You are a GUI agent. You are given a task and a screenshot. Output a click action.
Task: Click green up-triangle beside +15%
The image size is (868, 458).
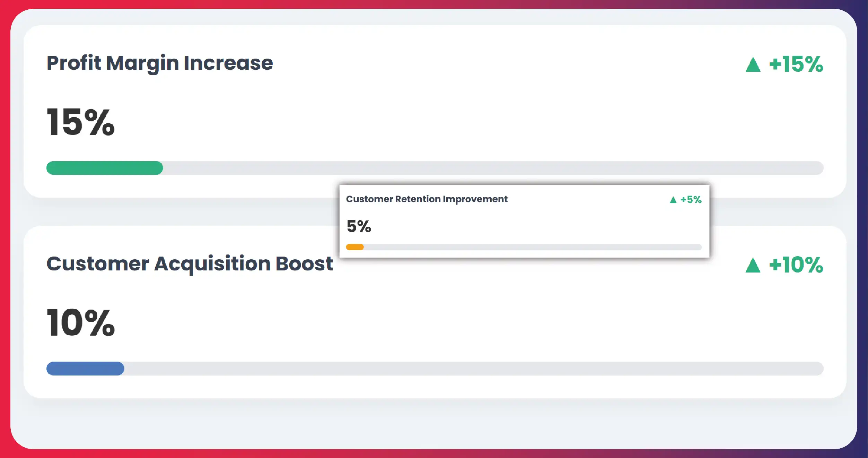(753, 66)
